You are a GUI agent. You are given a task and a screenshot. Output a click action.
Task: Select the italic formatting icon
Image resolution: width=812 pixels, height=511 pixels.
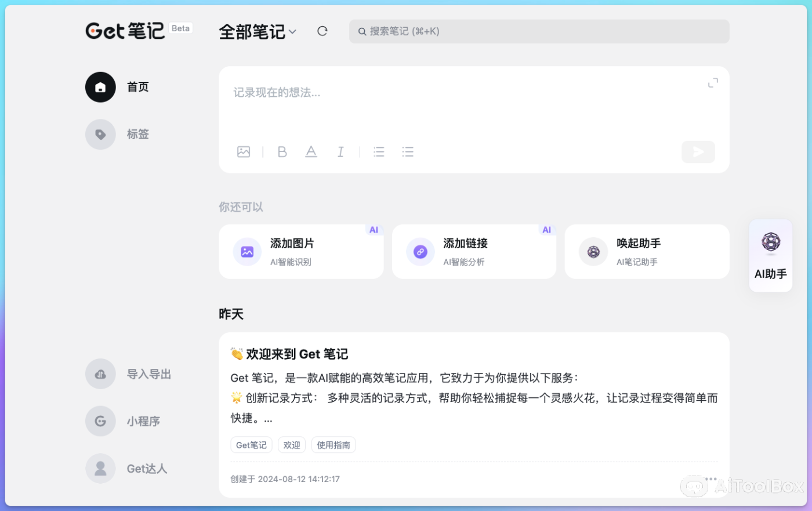coord(340,151)
